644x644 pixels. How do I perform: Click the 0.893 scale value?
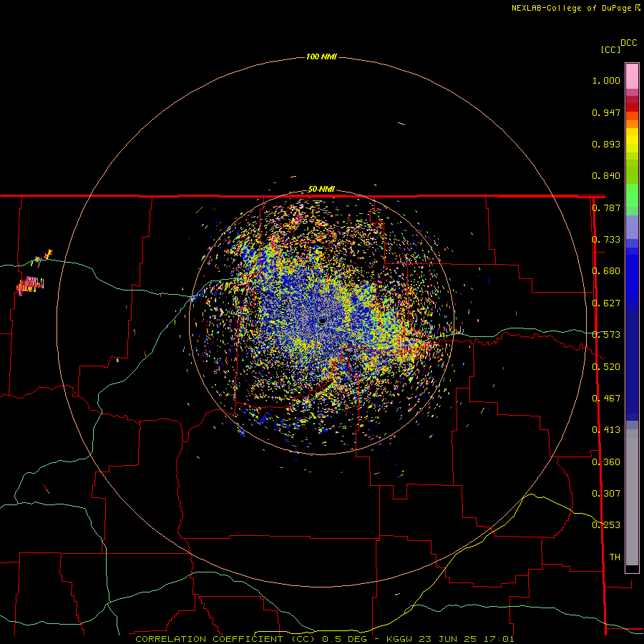tap(606, 144)
